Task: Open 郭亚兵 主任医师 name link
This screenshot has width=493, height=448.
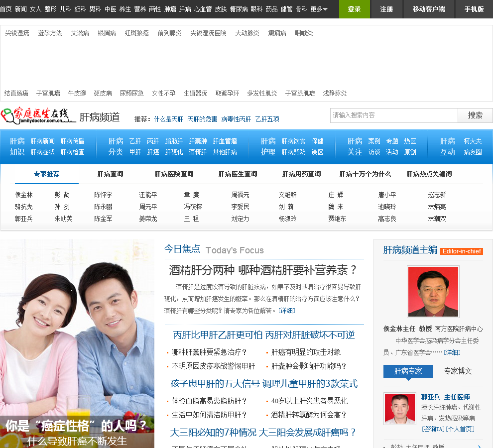Action: (445, 397)
